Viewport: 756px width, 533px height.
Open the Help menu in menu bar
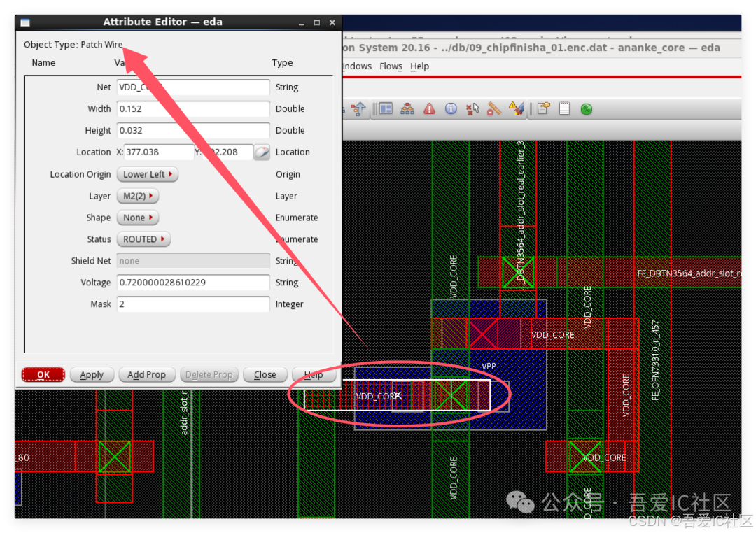point(419,66)
